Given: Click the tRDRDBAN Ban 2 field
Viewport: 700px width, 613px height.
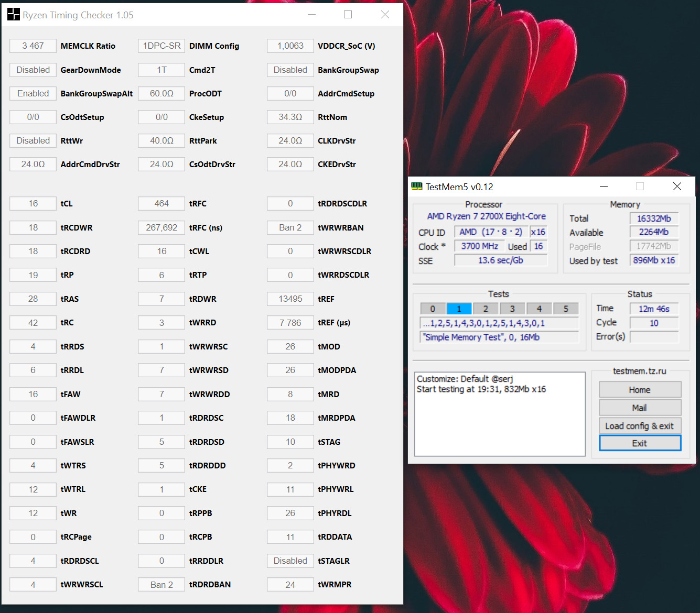Looking at the screenshot, I should point(161,585).
